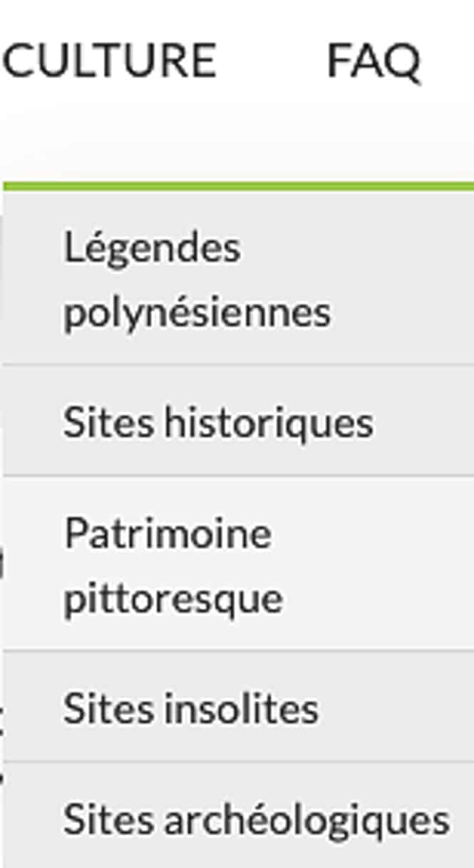
Task: Open the Sites archéologiques page
Action: click(239, 816)
